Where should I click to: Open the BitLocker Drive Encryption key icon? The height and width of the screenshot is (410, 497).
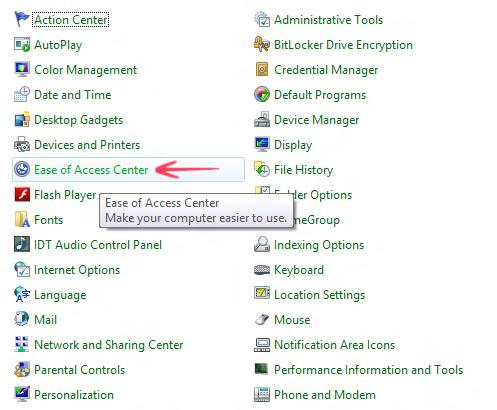[262, 44]
